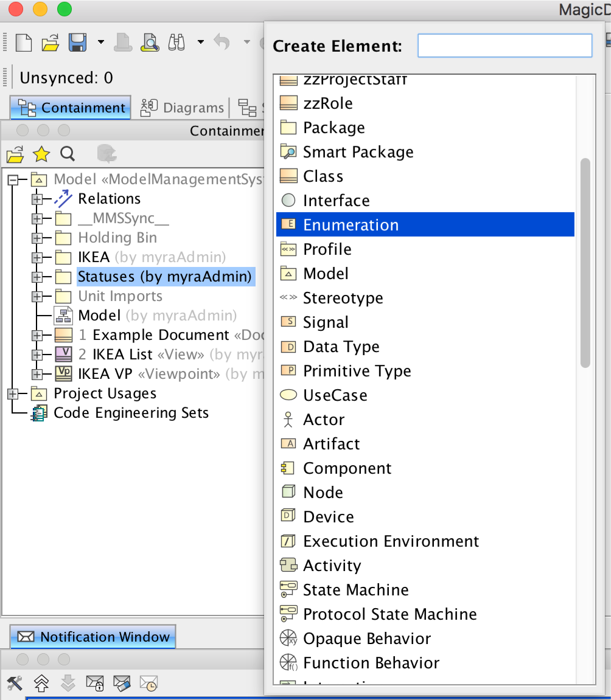Choose Class from the Create Element list
This screenshot has width=611, height=700.
[425, 176]
